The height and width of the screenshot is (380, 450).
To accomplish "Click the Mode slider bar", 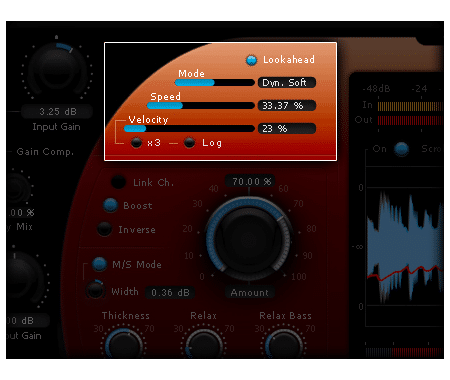I will (215, 83).
